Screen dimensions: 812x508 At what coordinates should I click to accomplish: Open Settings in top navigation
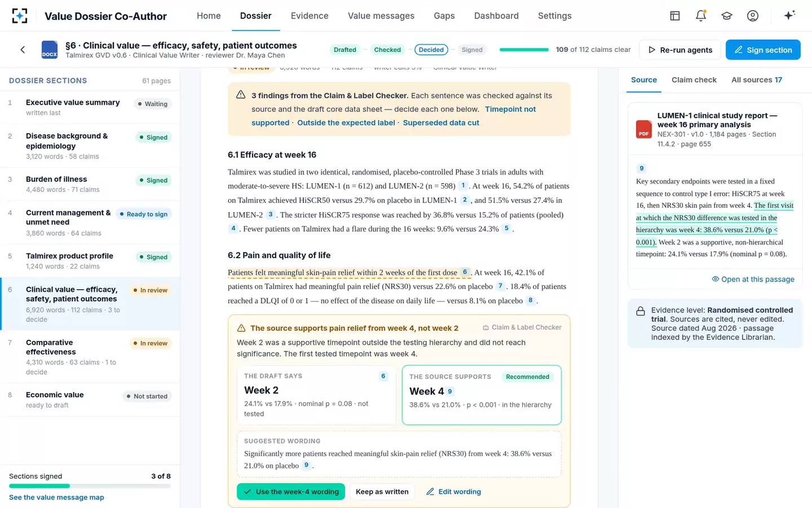click(555, 16)
